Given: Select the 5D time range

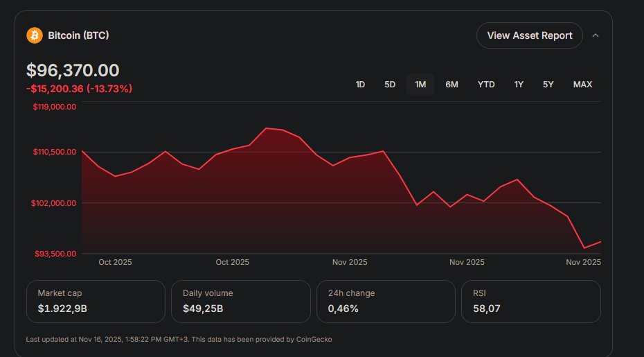Looking at the screenshot, I should click(x=390, y=85).
